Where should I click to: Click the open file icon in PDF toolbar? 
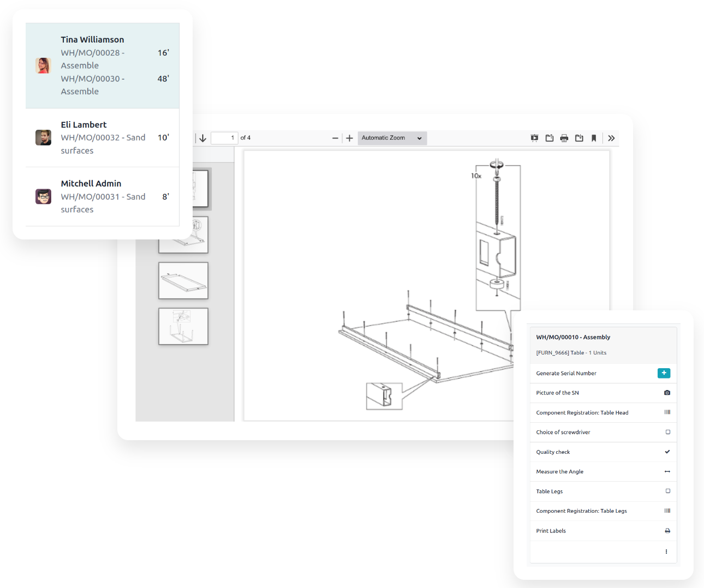[x=550, y=138]
